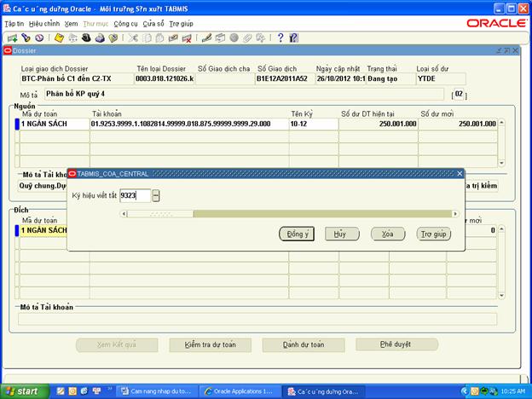Image resolution: width=532 pixels, height=399 pixels.
Task: Click the Đồng ý button in dialog
Action: (x=297, y=234)
